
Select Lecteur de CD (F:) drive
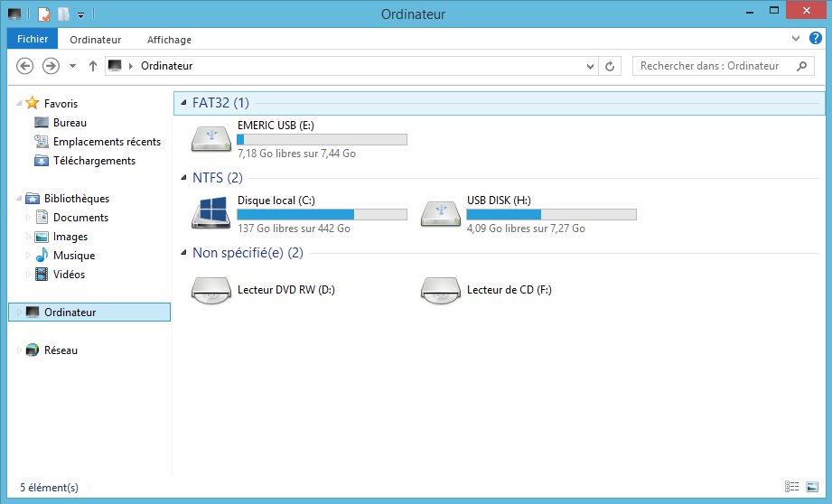click(509, 290)
